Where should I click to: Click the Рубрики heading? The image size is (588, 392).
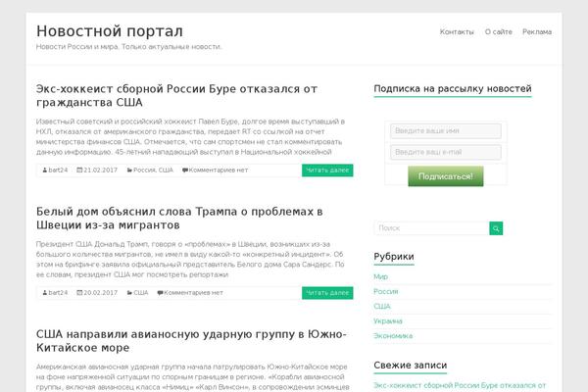[394, 257]
